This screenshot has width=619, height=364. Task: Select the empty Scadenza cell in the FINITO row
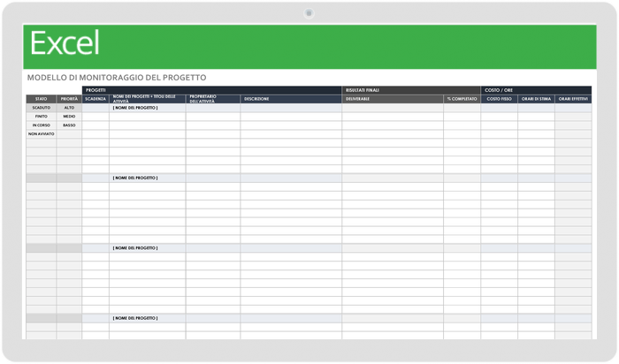tap(96, 117)
